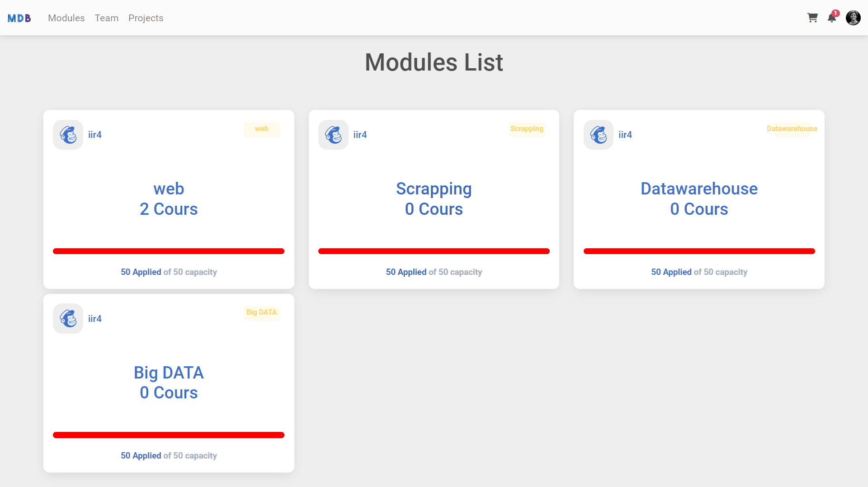Click the Mailchimp icon on the Scrapping card
Screen dimensions: 868x487
pyautogui.click(x=333, y=134)
